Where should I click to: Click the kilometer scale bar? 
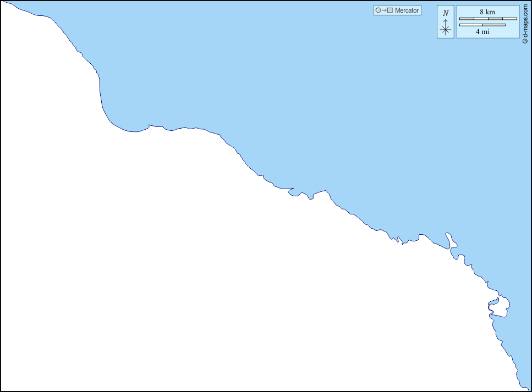point(488,19)
